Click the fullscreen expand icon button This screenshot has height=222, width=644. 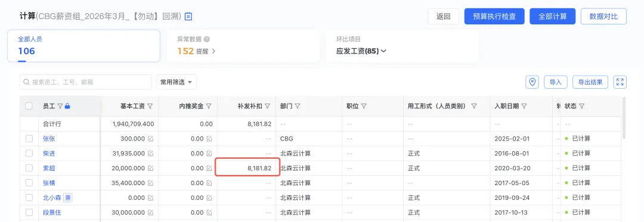620,82
